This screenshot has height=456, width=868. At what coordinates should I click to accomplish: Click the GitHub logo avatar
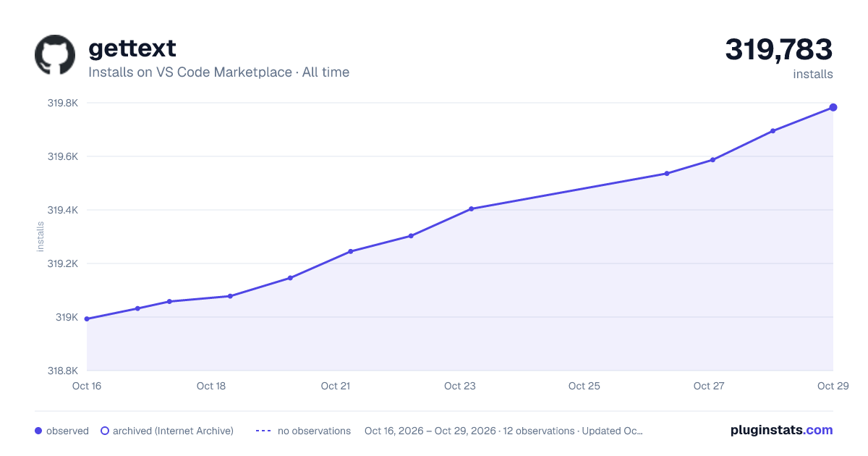(55, 55)
